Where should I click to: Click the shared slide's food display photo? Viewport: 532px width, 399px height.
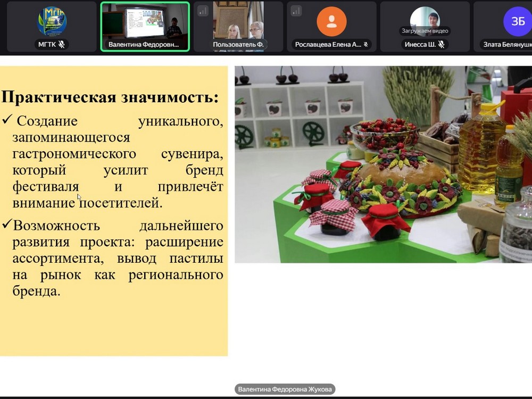click(x=383, y=164)
